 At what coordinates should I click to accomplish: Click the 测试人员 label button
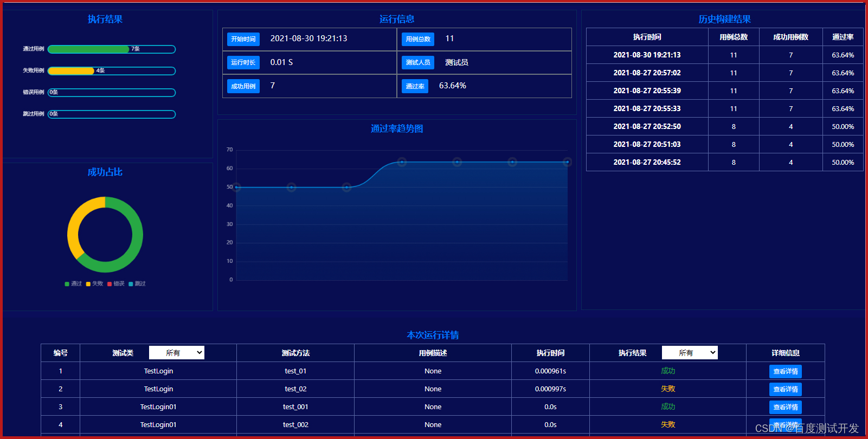pos(418,62)
